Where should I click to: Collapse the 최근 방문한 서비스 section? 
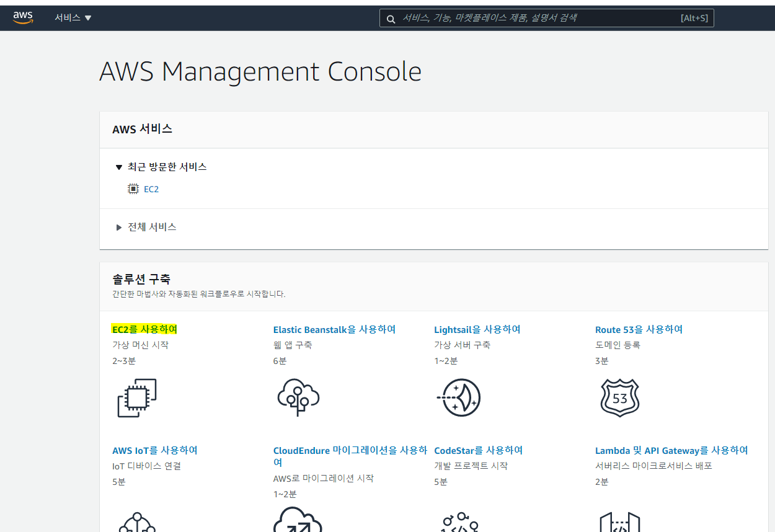tap(161, 167)
